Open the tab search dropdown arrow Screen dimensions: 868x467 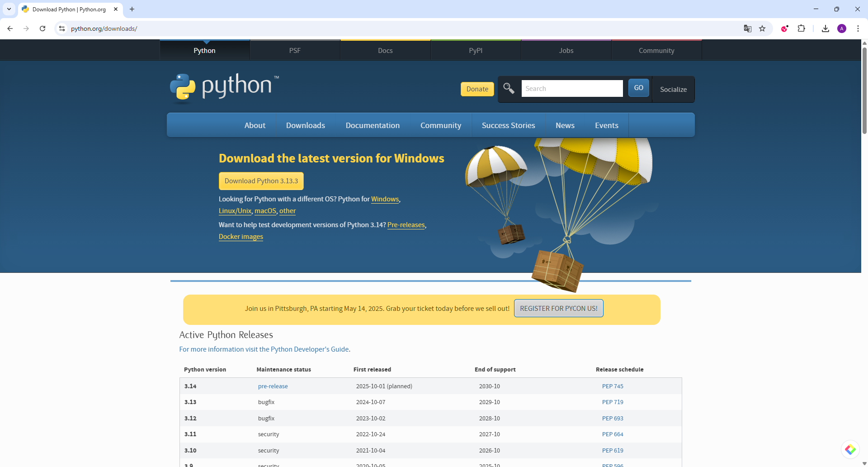9,9
